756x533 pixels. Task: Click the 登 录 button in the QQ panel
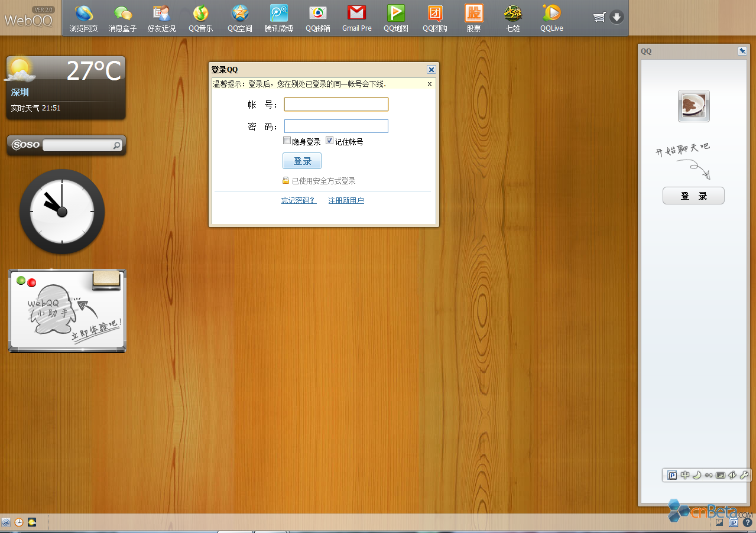(x=693, y=196)
